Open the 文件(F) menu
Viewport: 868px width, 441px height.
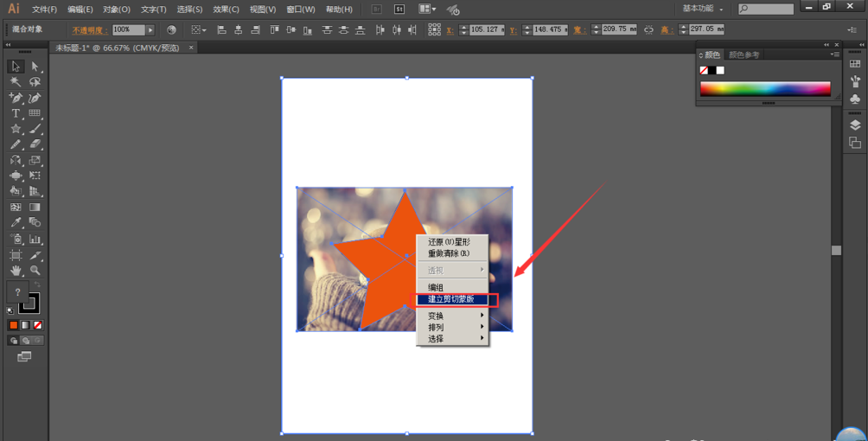click(44, 10)
